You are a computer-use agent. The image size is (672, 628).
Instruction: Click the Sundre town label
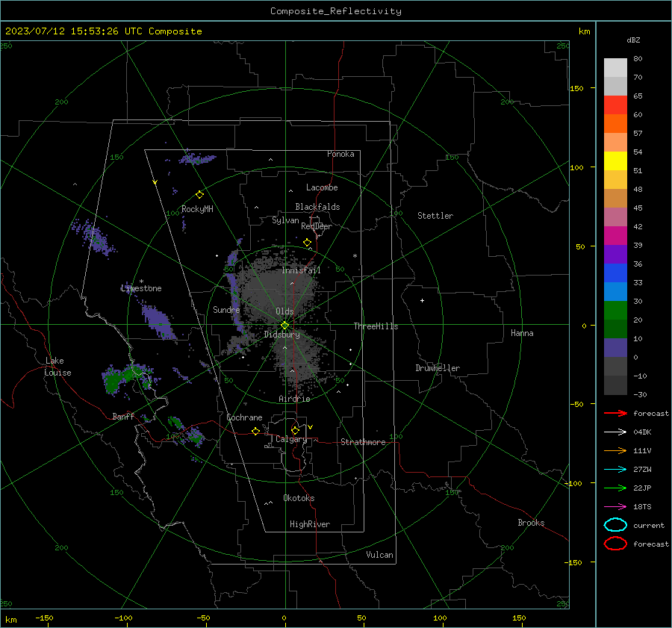pyautogui.click(x=226, y=310)
